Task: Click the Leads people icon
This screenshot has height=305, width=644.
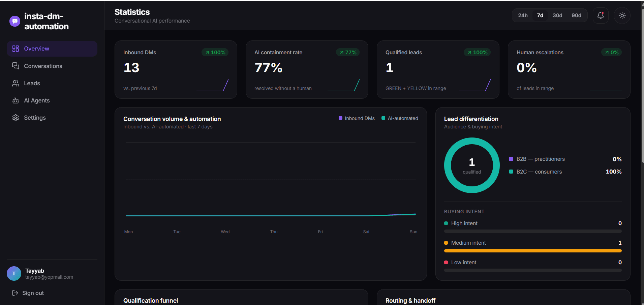Action: [x=16, y=83]
